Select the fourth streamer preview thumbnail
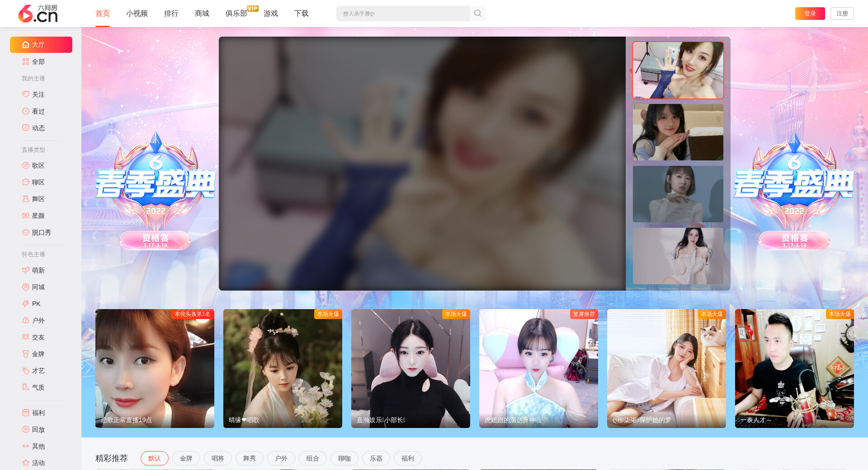Viewport: 868px width, 470px height. [x=678, y=256]
